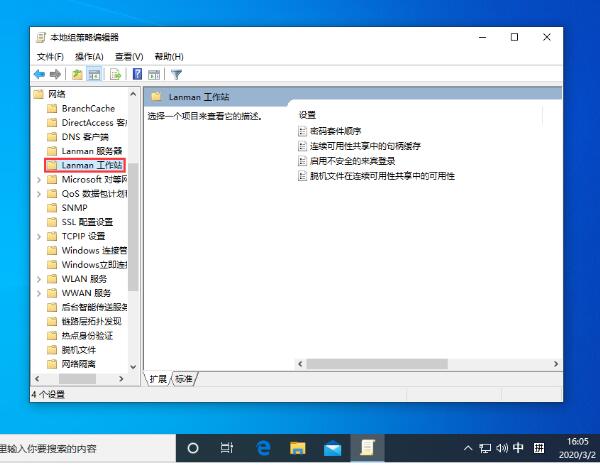The height and width of the screenshot is (467, 600).
Task: Expand the WLAN 服务 tree node
Action: (38, 278)
